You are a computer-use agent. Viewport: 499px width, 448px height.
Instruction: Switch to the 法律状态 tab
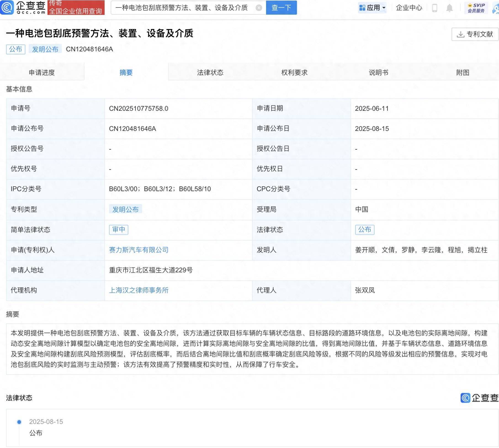point(209,73)
